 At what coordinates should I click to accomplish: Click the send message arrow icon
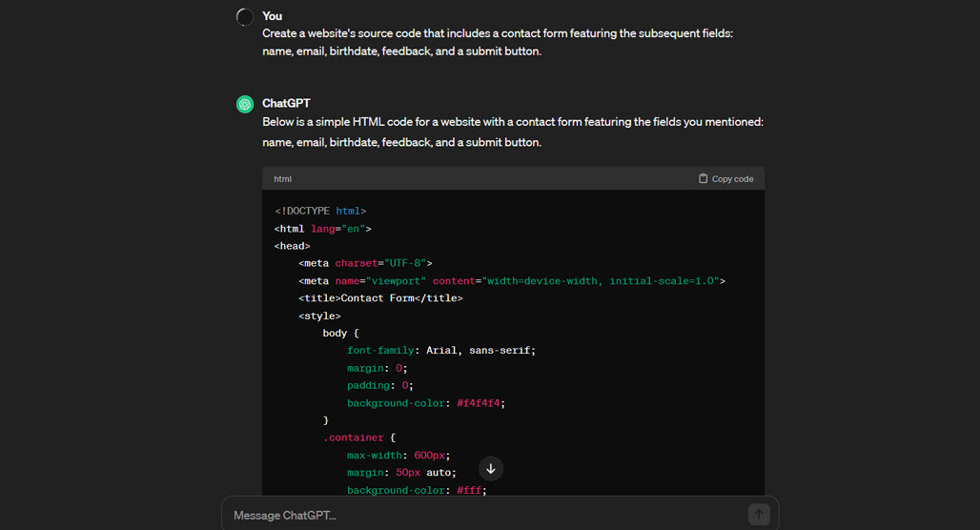pyautogui.click(x=759, y=515)
